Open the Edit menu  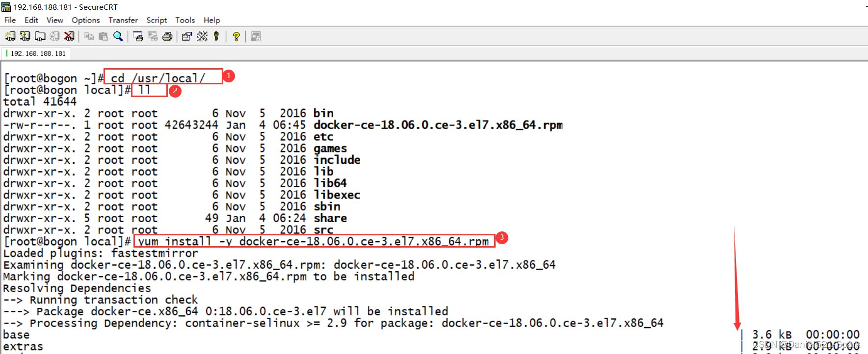[x=31, y=20]
